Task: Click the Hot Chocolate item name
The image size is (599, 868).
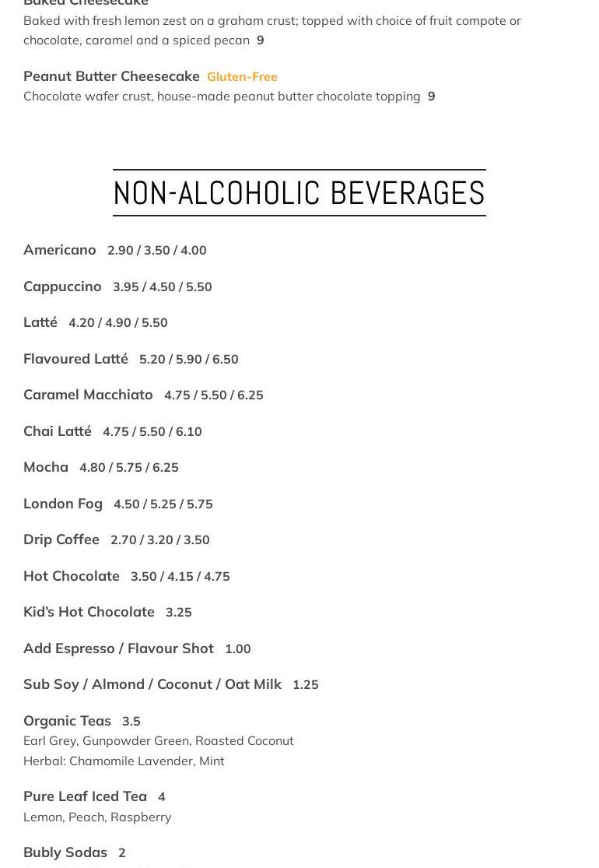Action: (x=72, y=576)
